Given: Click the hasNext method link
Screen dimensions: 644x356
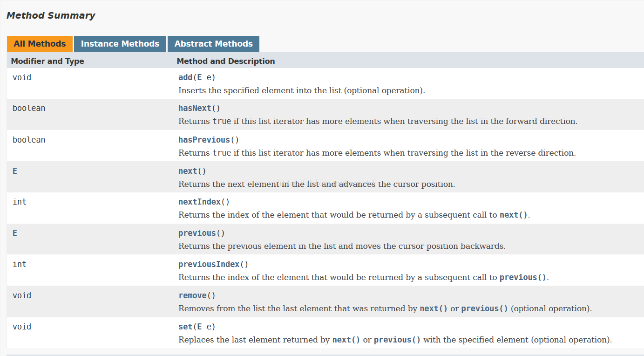Looking at the screenshot, I should tap(195, 108).
